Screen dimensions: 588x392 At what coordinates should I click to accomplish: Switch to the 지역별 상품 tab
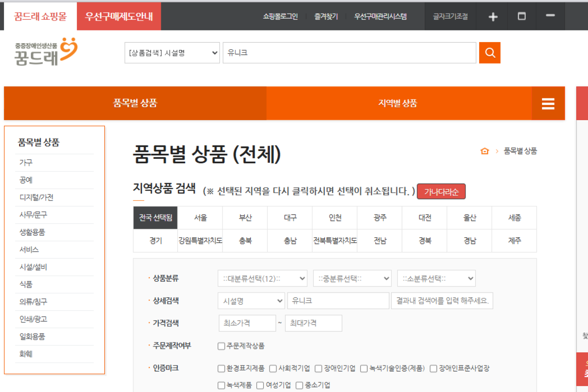tap(397, 103)
